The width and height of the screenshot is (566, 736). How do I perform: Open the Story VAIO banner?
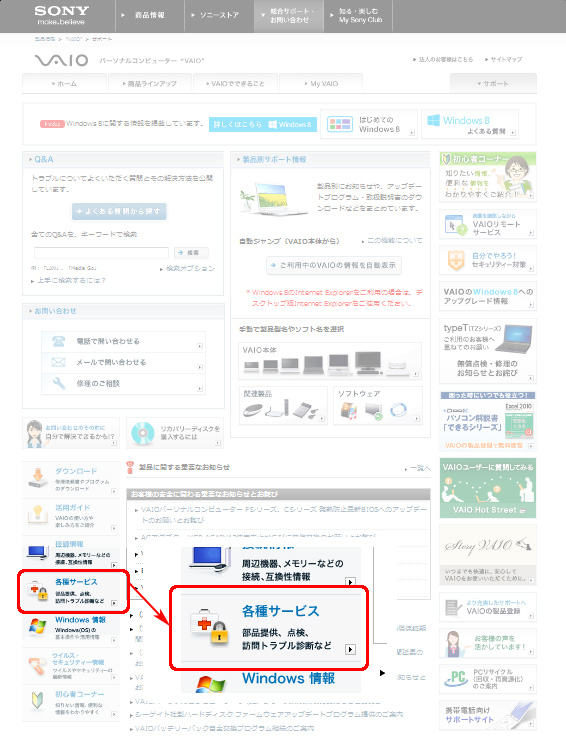pyautogui.click(x=488, y=555)
